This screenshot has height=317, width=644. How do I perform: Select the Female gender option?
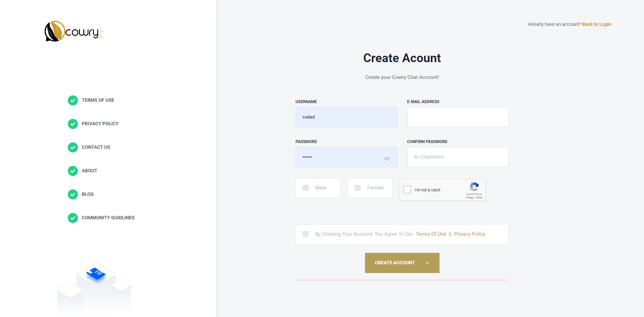(x=358, y=188)
